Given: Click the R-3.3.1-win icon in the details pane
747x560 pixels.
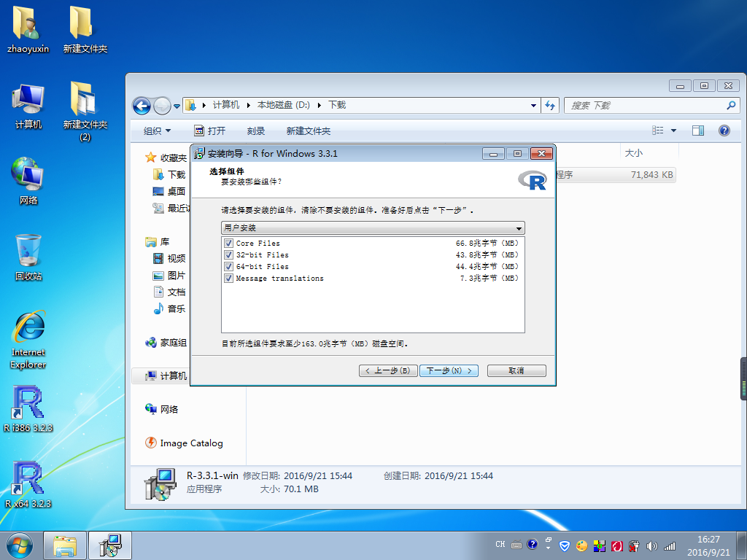Looking at the screenshot, I should [160, 484].
